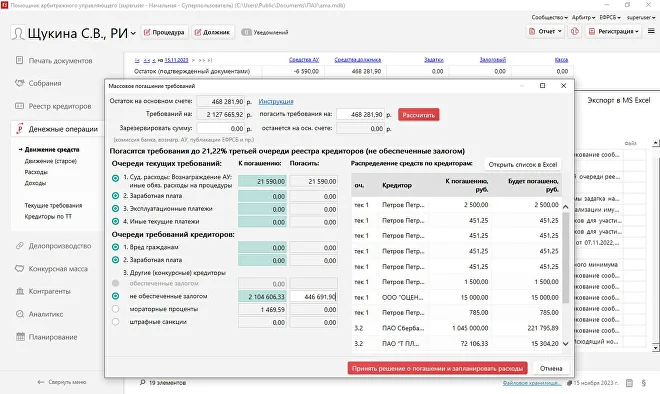Open the Уведомлений indicator
The image size is (660, 394).
(x=265, y=32)
